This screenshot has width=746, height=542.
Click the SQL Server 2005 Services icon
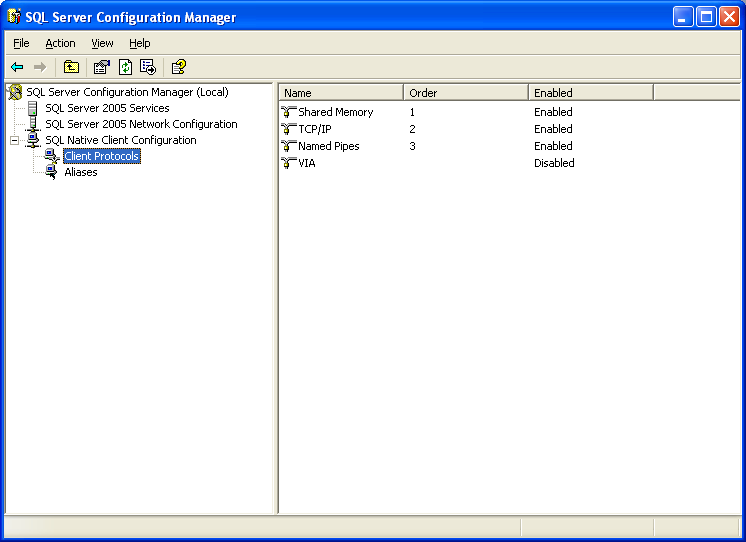[32, 108]
